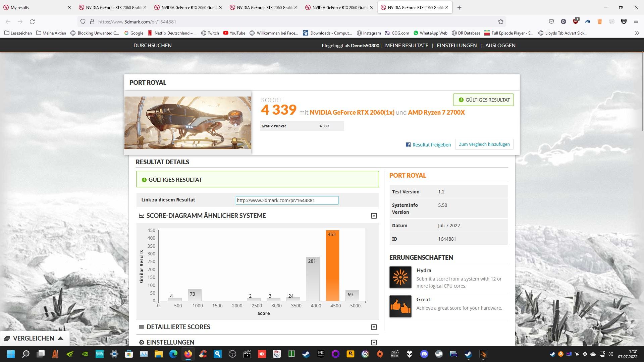Image resolution: width=644 pixels, height=362 pixels.
Task: Open Microsoft Edge from taskbar
Action: tap(173, 354)
